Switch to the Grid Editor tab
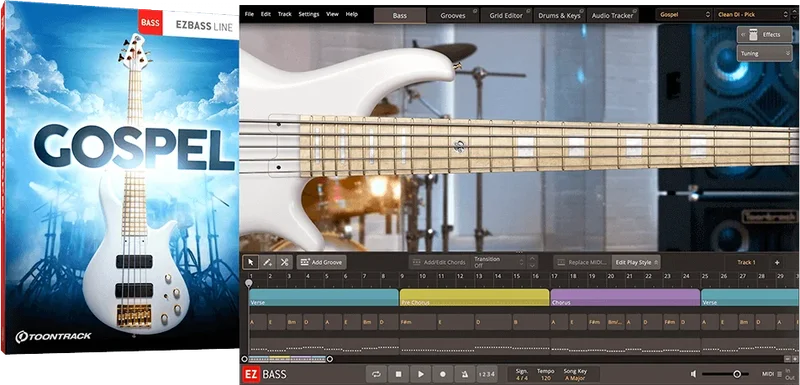 [x=506, y=16]
